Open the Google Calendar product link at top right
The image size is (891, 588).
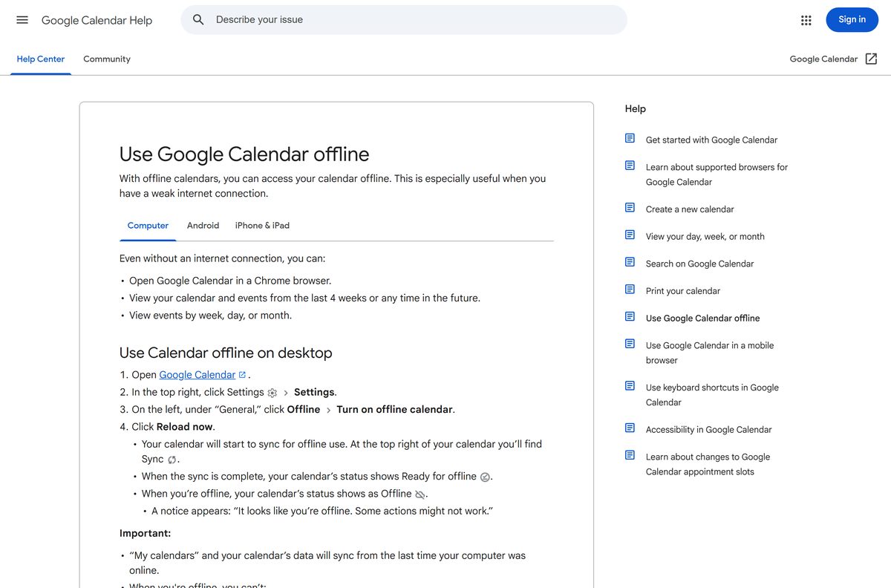tap(823, 59)
